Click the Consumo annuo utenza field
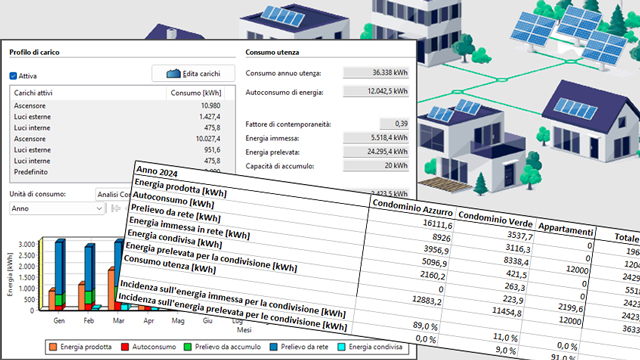 [376, 73]
